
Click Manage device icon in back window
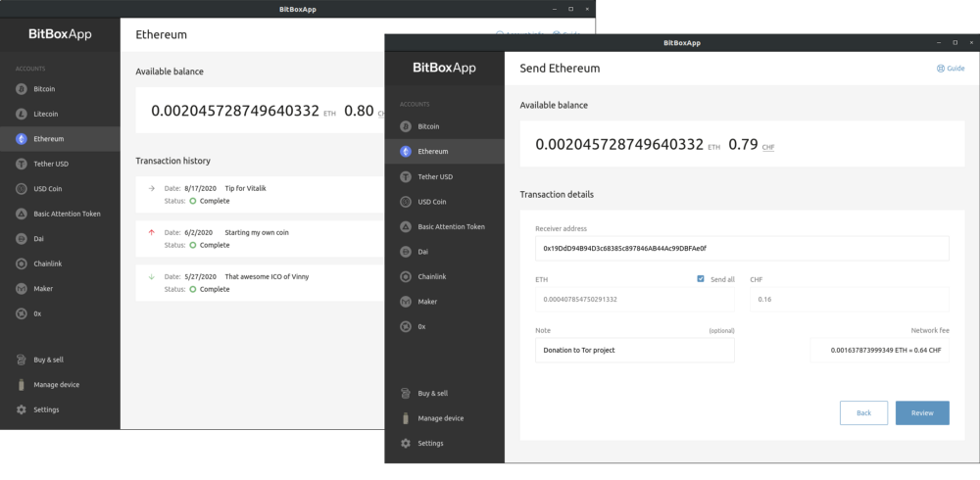tap(22, 384)
